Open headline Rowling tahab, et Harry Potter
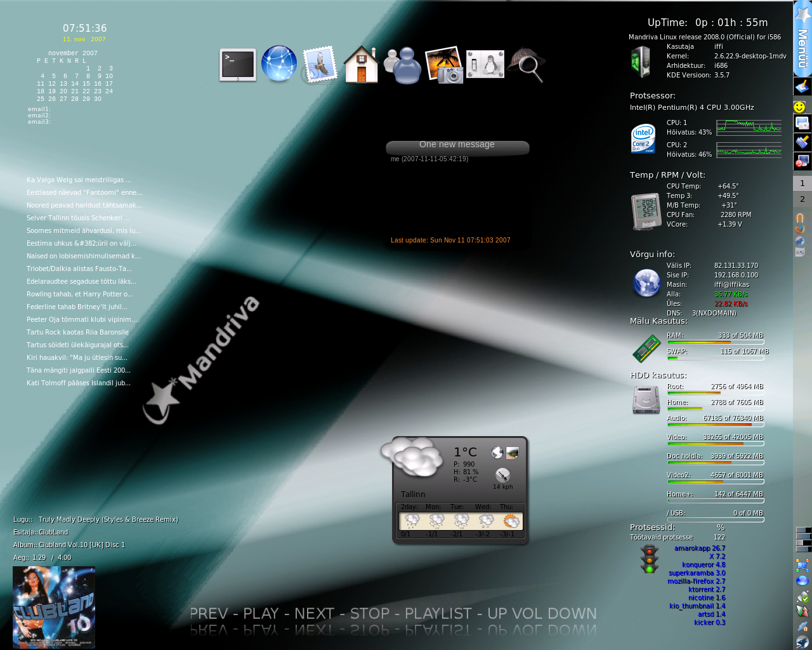Screen dimensions: 812x650 pyautogui.click(x=80, y=294)
